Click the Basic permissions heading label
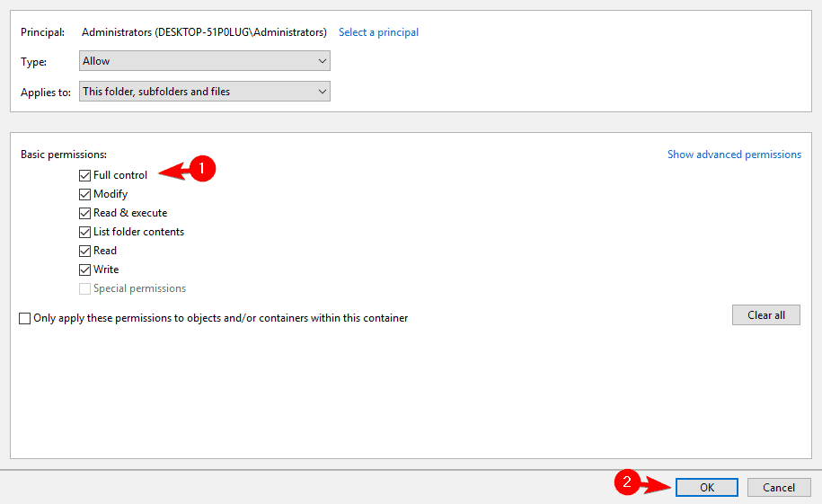This screenshot has width=822, height=504. coord(64,155)
